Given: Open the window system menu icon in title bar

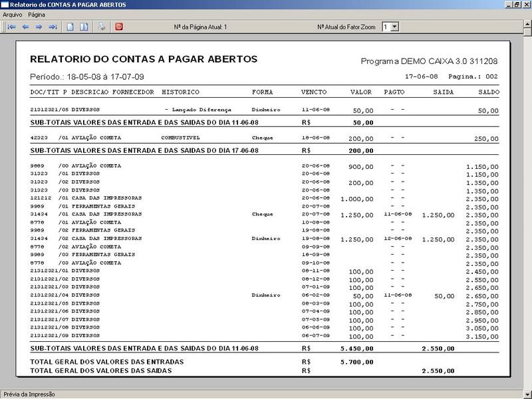Looking at the screenshot, I should point(5,5).
